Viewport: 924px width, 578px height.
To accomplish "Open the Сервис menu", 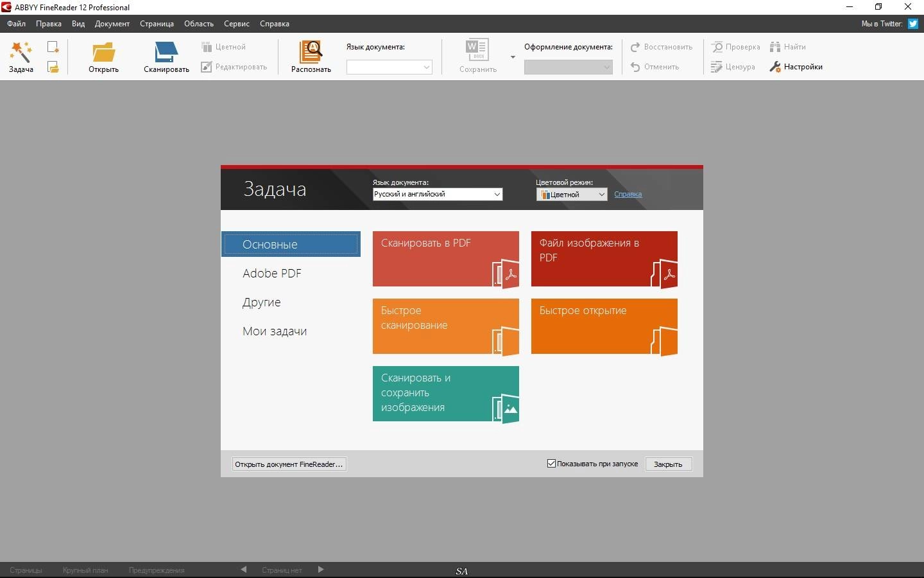I will (237, 24).
